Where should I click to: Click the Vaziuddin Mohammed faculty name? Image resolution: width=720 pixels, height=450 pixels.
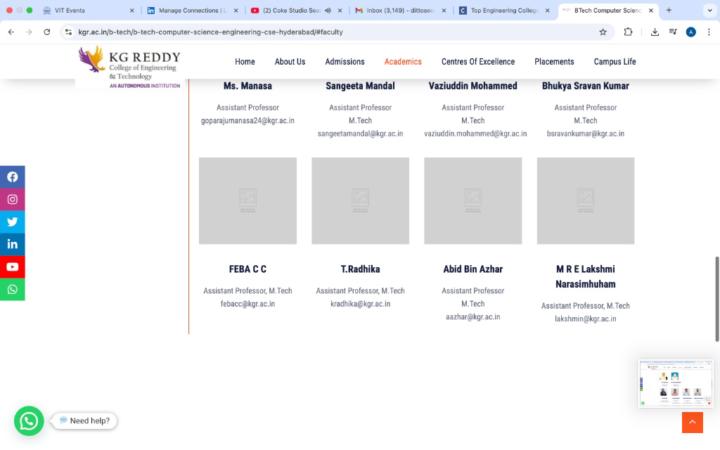(x=473, y=86)
